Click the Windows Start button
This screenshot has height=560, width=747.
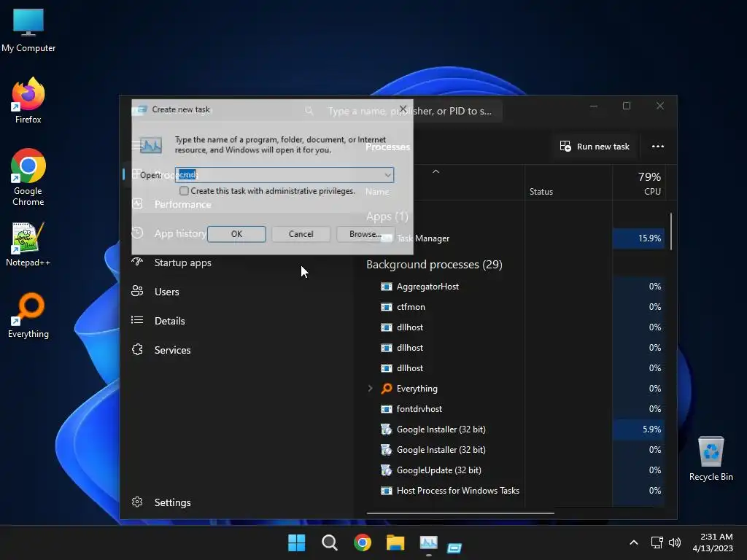coord(296,542)
